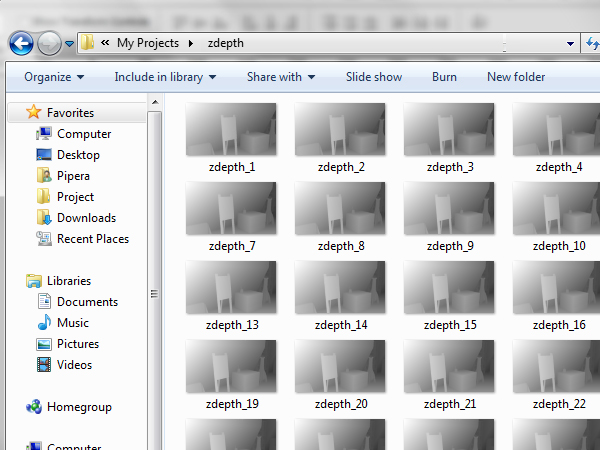Viewport: 600px width, 450px height.
Task: Click the refresh button beside address bar
Action: pos(590,43)
